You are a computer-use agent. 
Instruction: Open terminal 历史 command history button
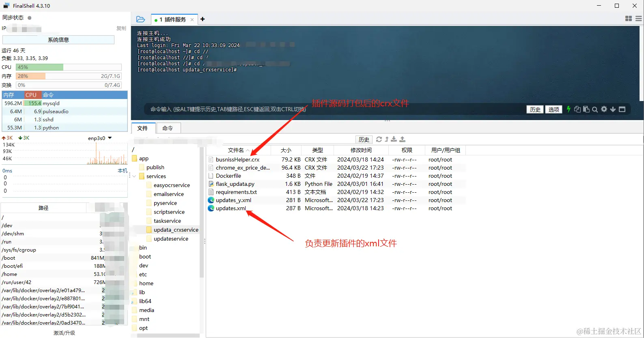click(535, 110)
